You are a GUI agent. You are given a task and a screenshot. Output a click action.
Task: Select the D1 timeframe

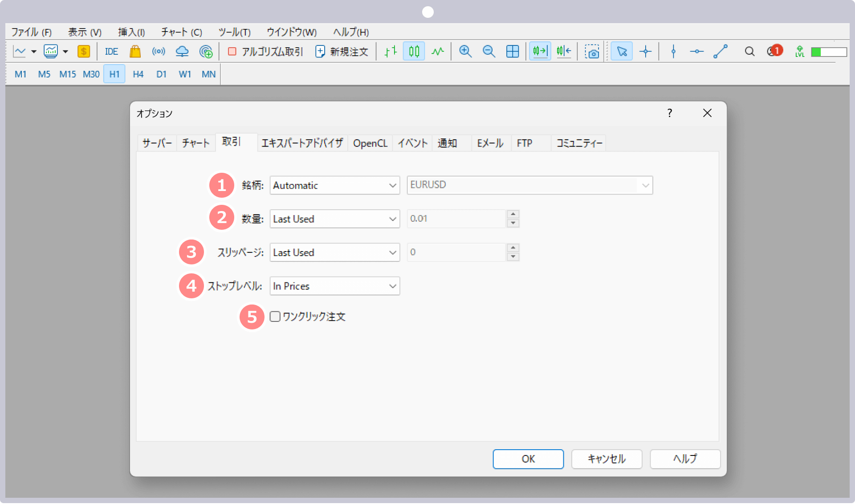(x=161, y=74)
